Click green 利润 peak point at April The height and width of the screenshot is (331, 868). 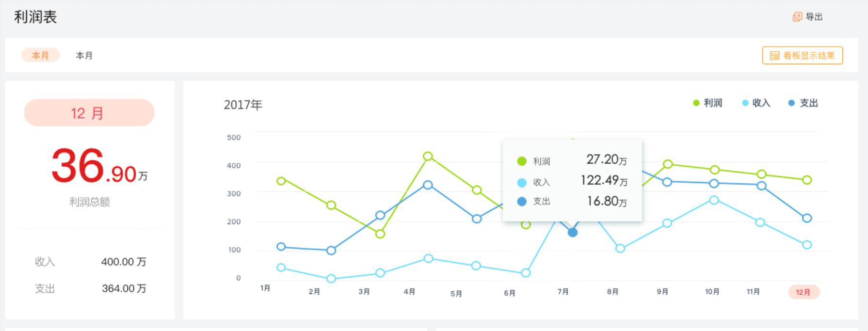pyautogui.click(x=428, y=156)
